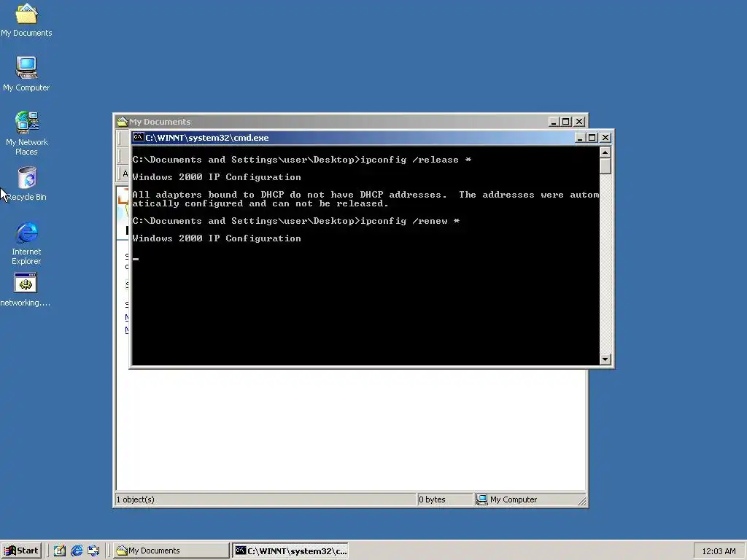Click 'ipconfig /renew *' command text
This screenshot has height=560, width=747.
(410, 221)
